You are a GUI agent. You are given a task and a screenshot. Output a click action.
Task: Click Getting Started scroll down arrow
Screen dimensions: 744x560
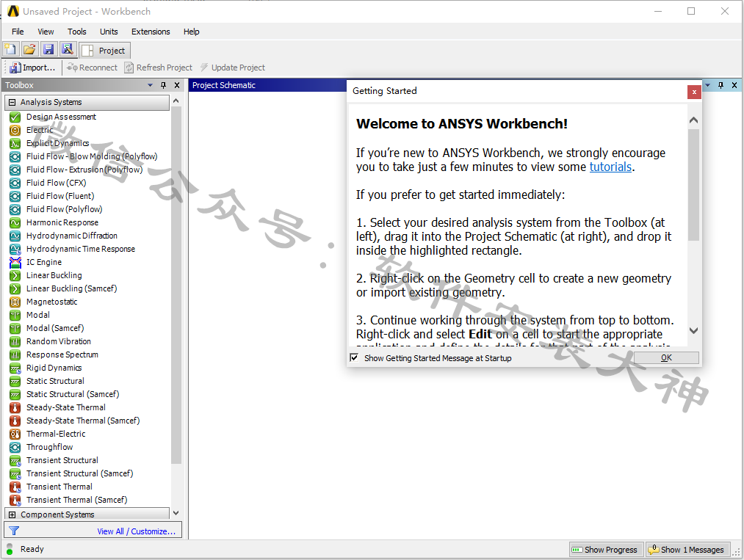(693, 330)
